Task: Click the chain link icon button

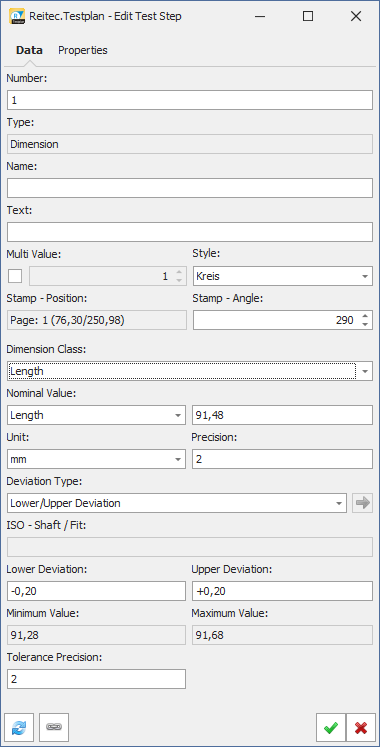Action: [x=54, y=727]
